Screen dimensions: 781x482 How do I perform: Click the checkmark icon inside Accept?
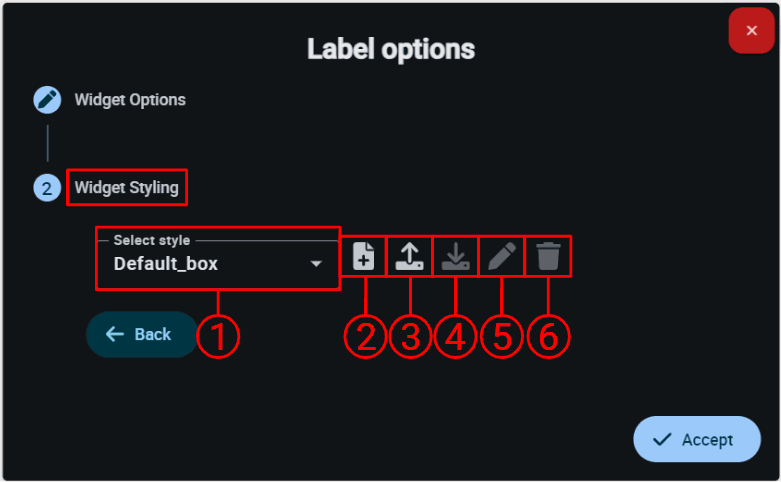click(x=661, y=440)
